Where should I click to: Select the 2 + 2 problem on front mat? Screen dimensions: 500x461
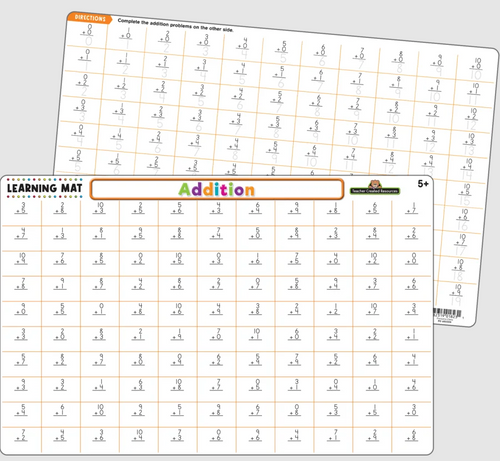[x=373, y=334]
